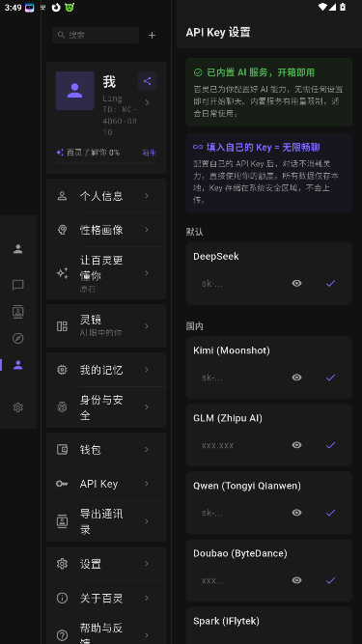This screenshot has height=644, width=362.
Task: Open chat bubble icon in side rail
Action: point(17,285)
